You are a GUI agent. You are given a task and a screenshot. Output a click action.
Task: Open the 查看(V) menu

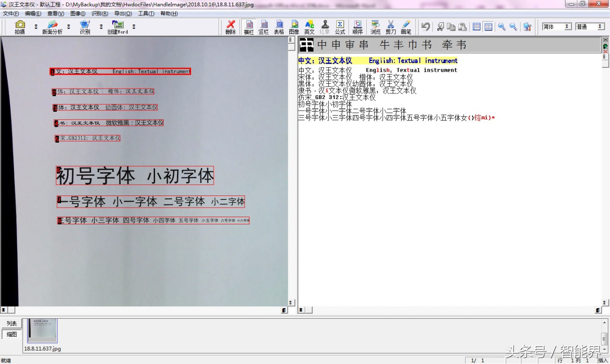coord(56,13)
